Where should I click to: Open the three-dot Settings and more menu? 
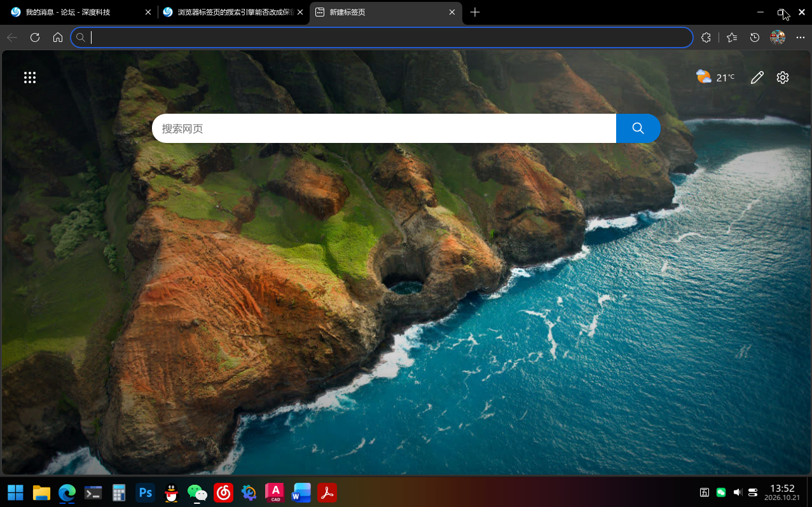[801, 37]
